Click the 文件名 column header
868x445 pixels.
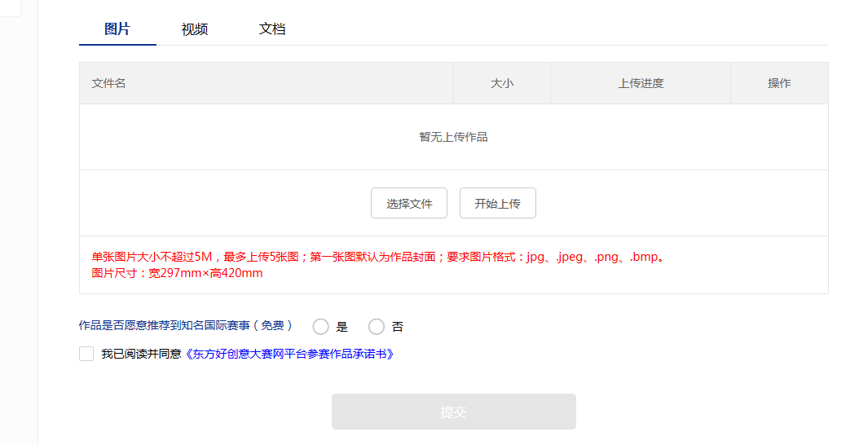tap(108, 83)
